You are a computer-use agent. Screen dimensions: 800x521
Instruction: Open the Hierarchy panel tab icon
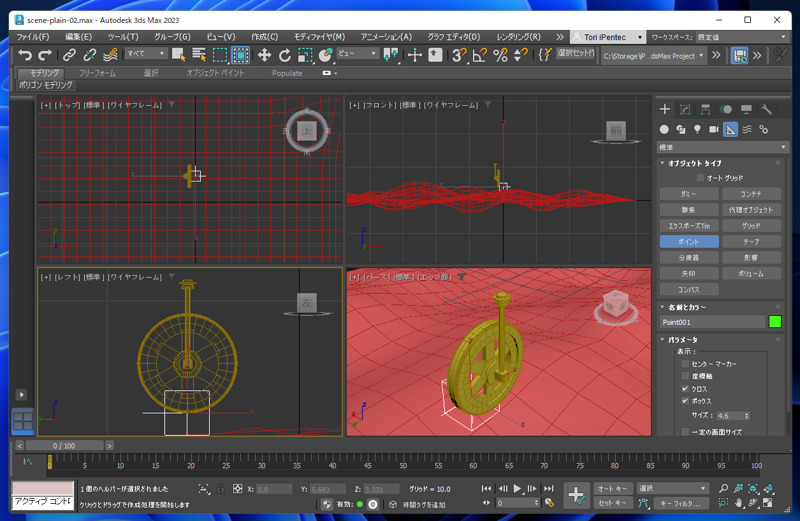[x=706, y=109]
